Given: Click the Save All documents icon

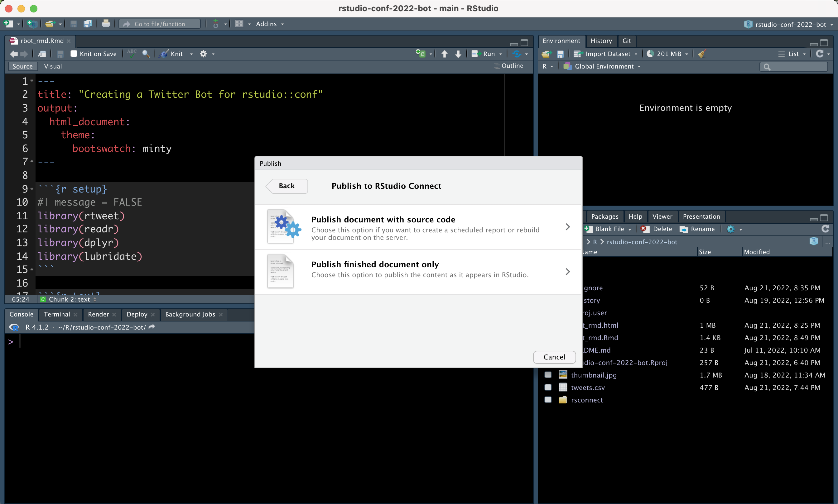Looking at the screenshot, I should coord(88,24).
